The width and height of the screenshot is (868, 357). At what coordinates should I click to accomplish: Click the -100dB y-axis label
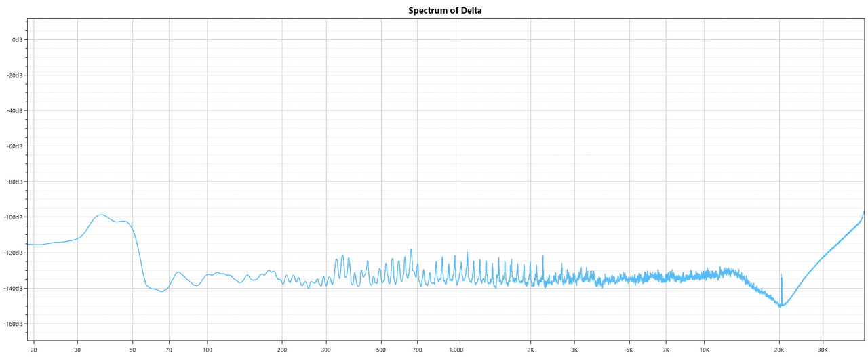click(x=12, y=217)
